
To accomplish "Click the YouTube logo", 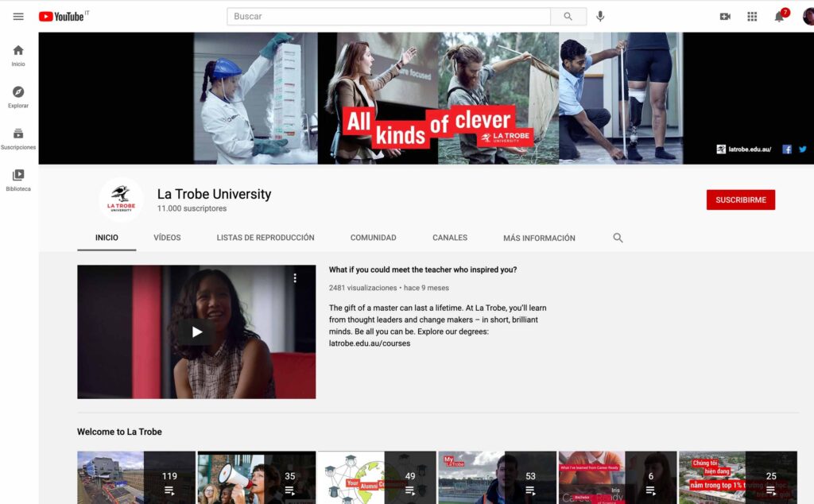I will [x=61, y=17].
